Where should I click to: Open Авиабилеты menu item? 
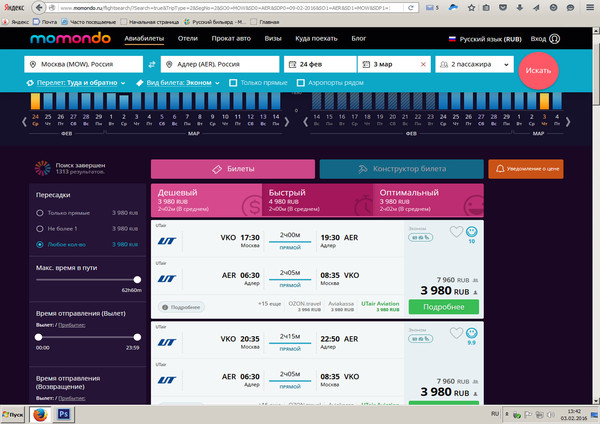click(144, 39)
